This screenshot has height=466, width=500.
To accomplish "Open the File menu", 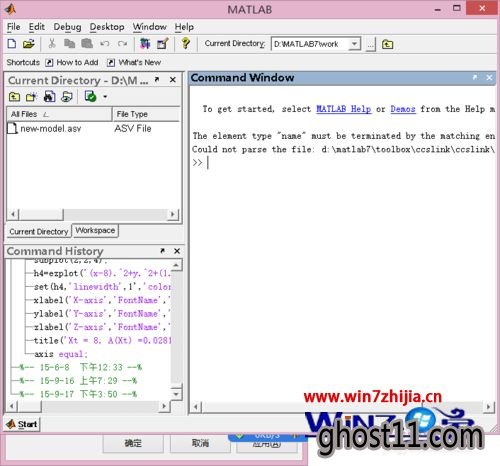I will [x=14, y=27].
